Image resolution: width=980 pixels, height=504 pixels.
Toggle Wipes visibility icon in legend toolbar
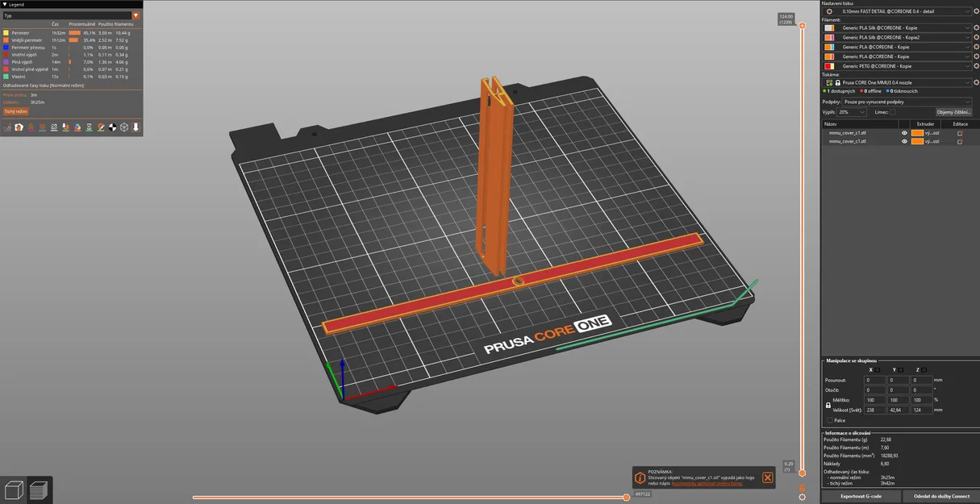(19, 127)
